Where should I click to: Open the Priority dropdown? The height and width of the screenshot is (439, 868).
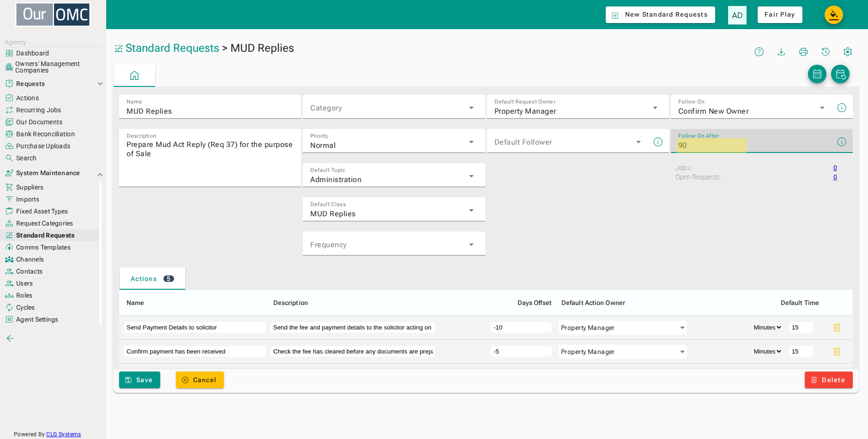click(394, 141)
